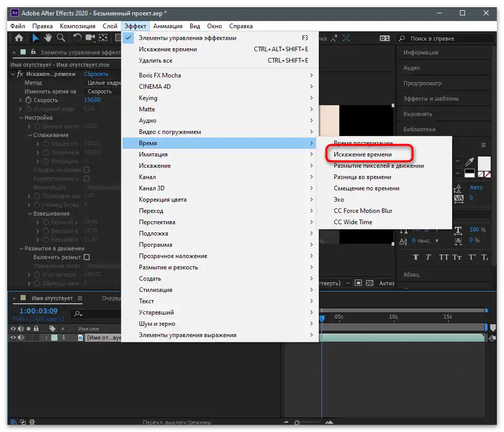Toggle the Скорость stopwatch icon

tap(29, 100)
